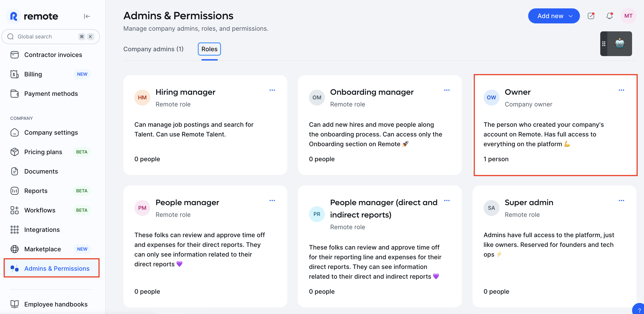Open the Add new dropdown button

554,16
